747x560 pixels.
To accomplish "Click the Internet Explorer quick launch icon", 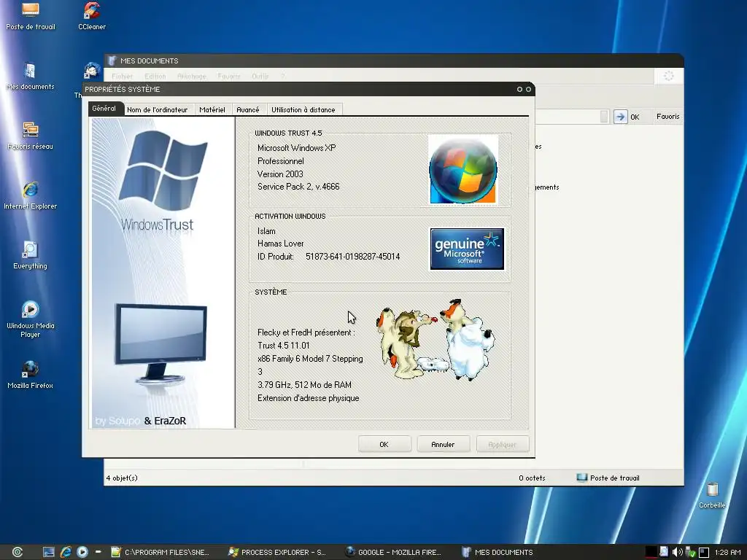I will 66,552.
